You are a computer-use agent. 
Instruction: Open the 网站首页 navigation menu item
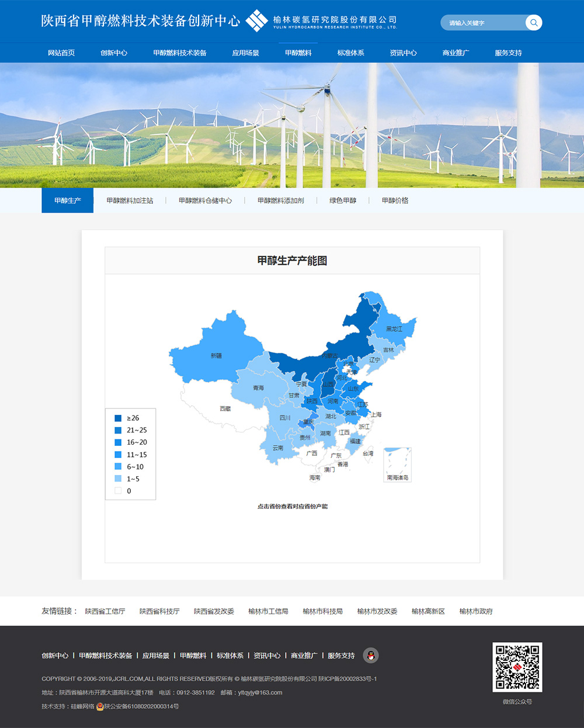[x=61, y=53]
